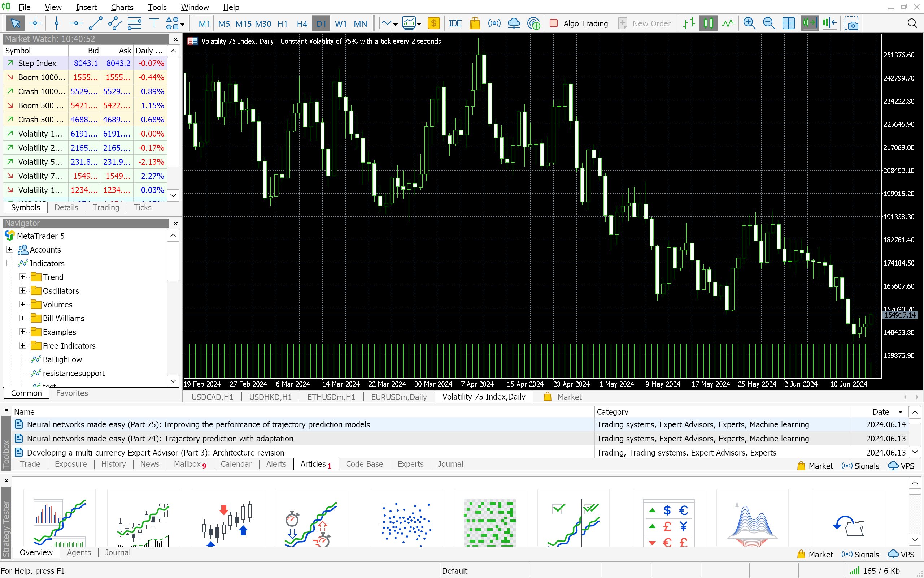Activate the crosshair tool
Screen dimensions: 924x578
tap(35, 23)
